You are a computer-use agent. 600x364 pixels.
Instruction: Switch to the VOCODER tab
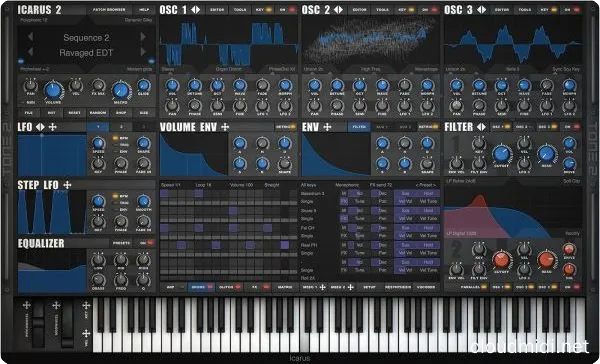(426, 287)
